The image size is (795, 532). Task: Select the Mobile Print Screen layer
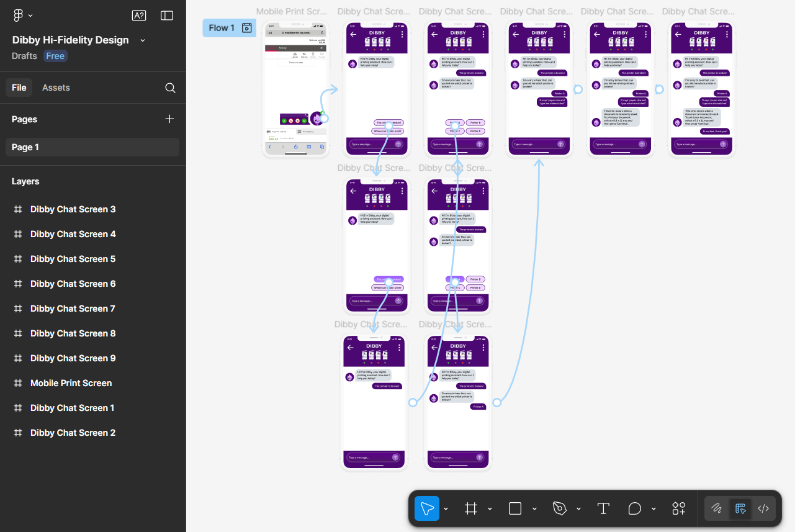pos(71,383)
